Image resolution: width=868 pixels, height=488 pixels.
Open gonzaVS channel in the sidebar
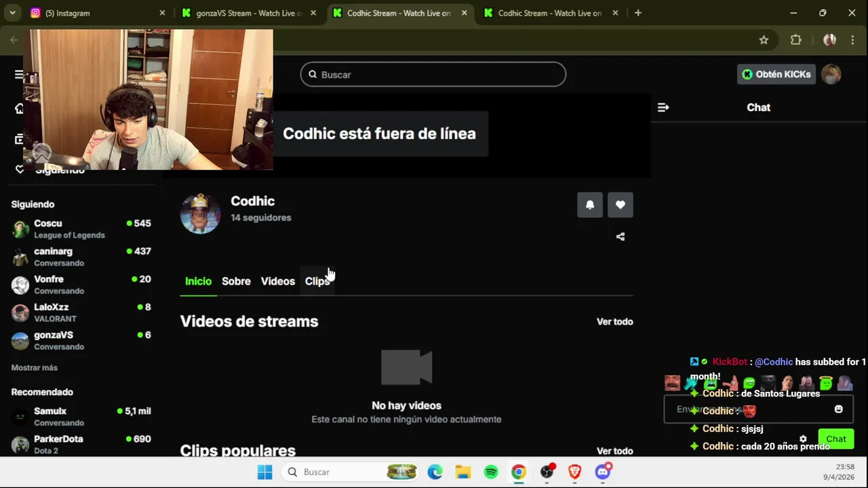point(81,340)
